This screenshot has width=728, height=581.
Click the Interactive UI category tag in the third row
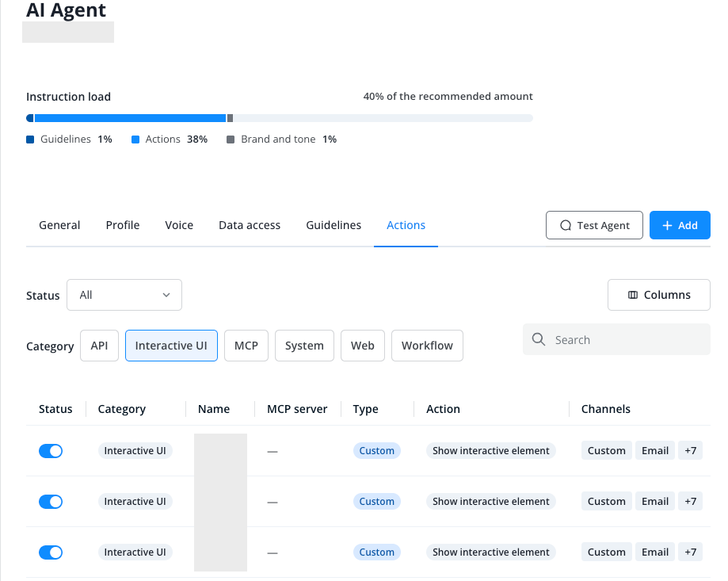pos(135,552)
